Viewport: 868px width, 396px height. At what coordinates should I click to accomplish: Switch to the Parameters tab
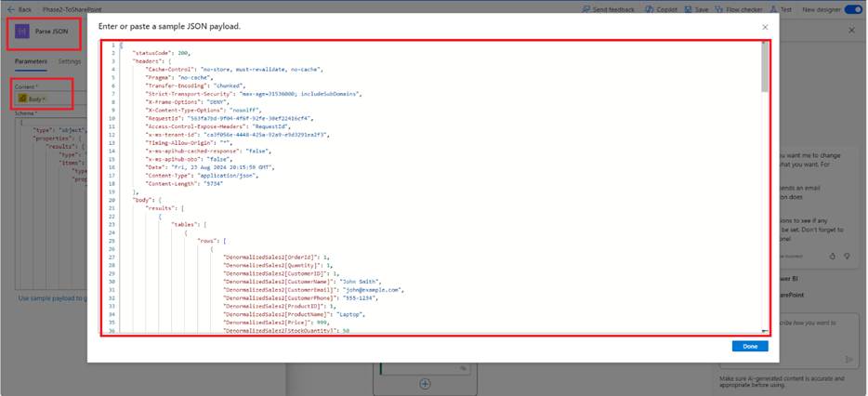tap(31, 61)
